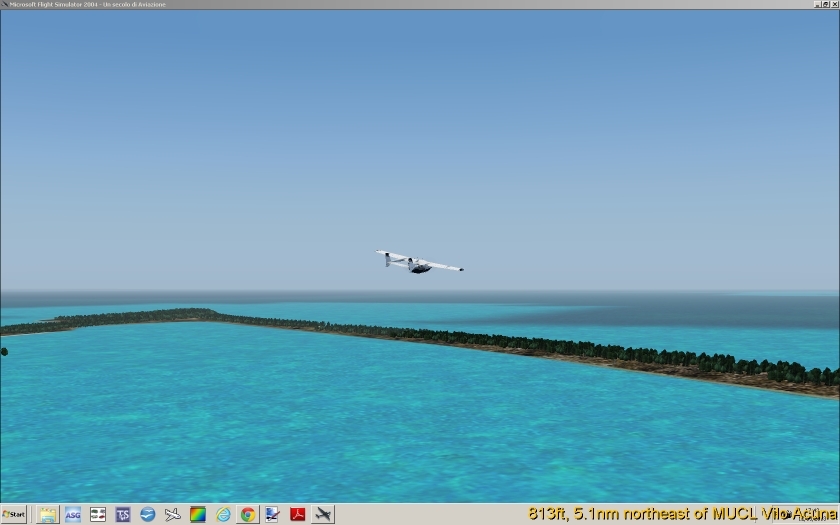Switch to Flight Simulator dark airplane taskbar button

click(x=323, y=515)
